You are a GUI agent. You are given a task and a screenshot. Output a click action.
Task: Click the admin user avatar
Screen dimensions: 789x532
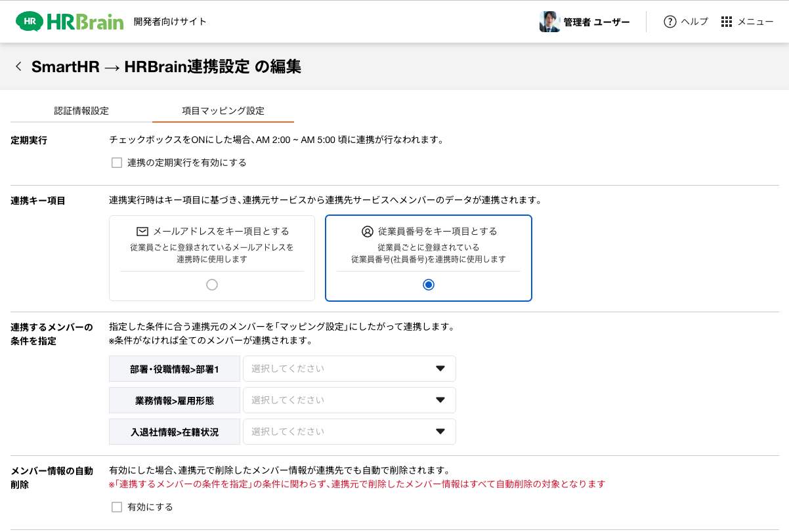pos(549,22)
